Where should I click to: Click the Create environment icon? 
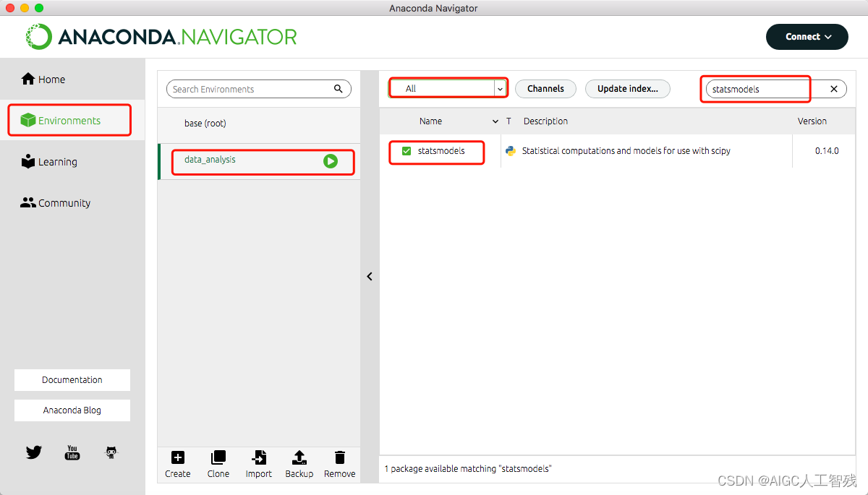pos(177,457)
